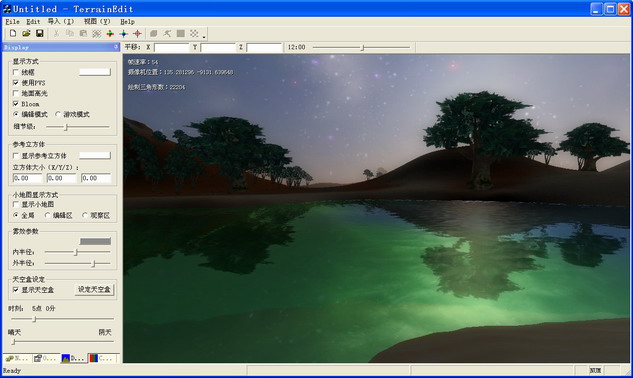Click the TerrainEdit title bar app icon
Screen dimensions: 633x378
[7, 9]
